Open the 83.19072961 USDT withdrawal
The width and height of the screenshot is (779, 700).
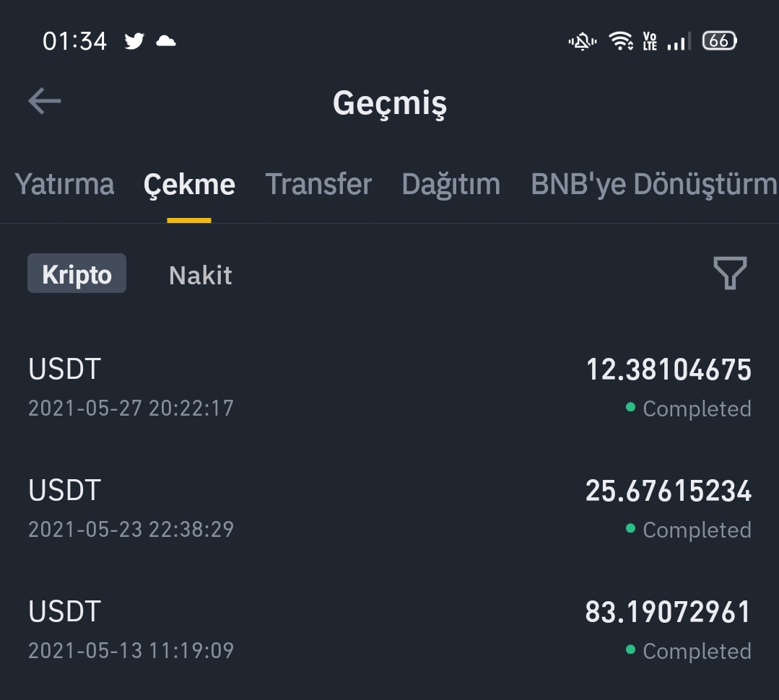point(390,630)
